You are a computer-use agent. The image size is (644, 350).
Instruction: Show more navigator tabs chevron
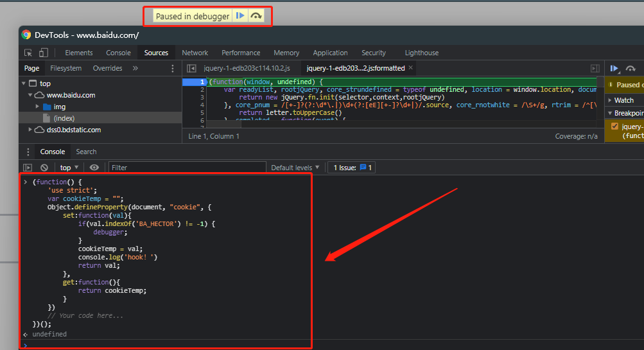click(x=135, y=68)
